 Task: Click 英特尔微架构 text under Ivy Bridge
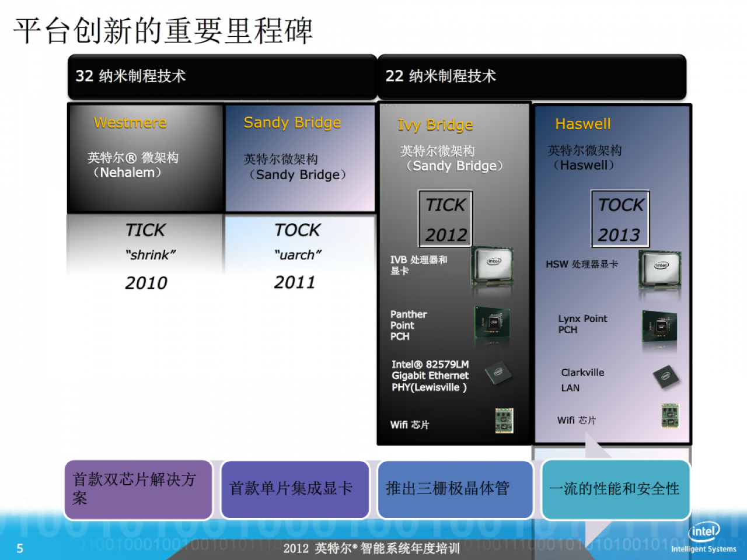438,151
